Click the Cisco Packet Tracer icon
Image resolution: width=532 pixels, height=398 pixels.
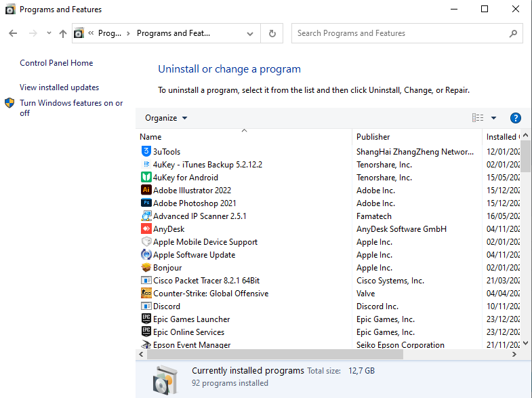point(146,280)
